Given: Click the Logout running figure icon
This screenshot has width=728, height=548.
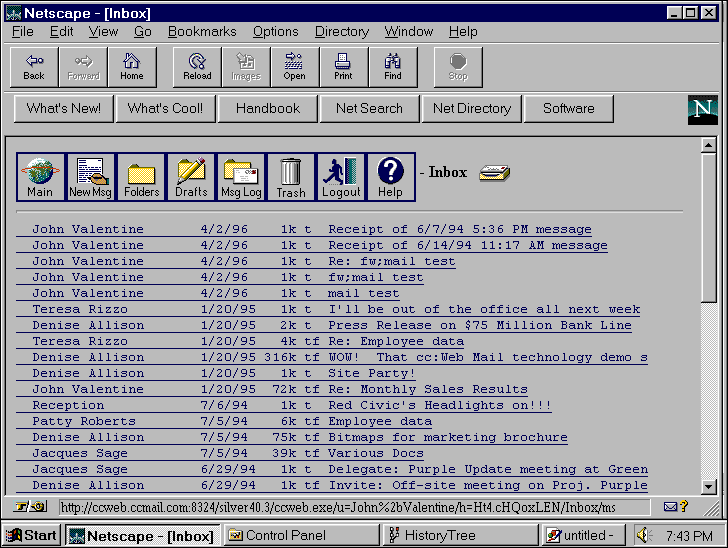Looking at the screenshot, I should coord(341,177).
